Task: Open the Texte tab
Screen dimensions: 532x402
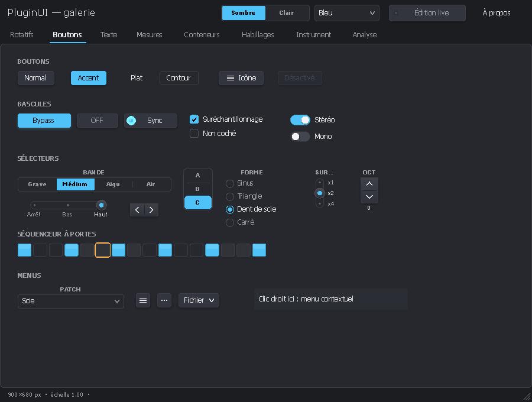Action: (109, 35)
